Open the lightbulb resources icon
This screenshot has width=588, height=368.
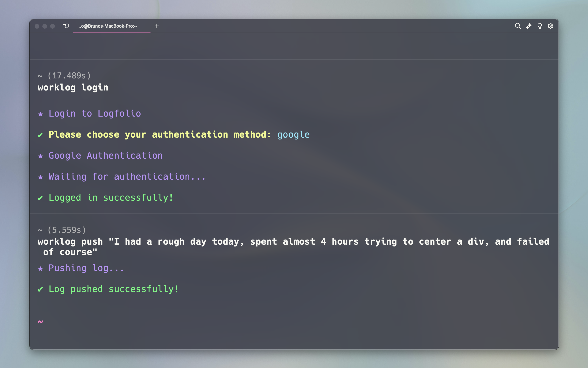pyautogui.click(x=540, y=26)
